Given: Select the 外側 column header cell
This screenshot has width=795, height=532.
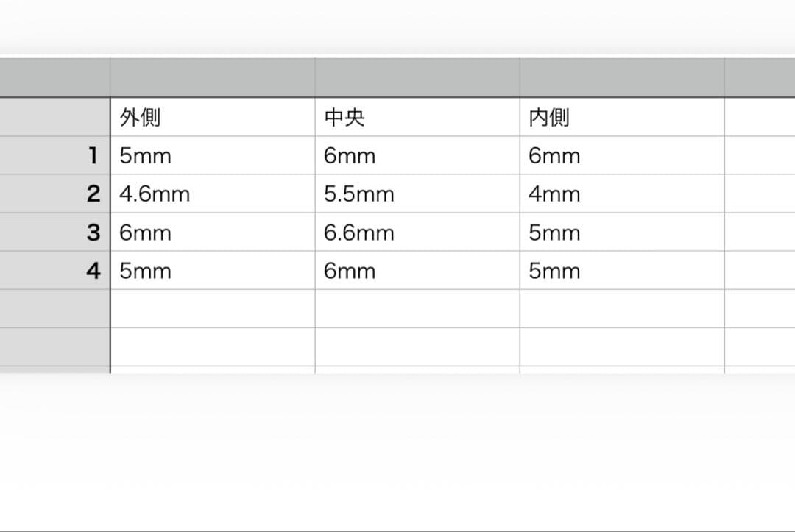Looking at the screenshot, I should 211,116.
